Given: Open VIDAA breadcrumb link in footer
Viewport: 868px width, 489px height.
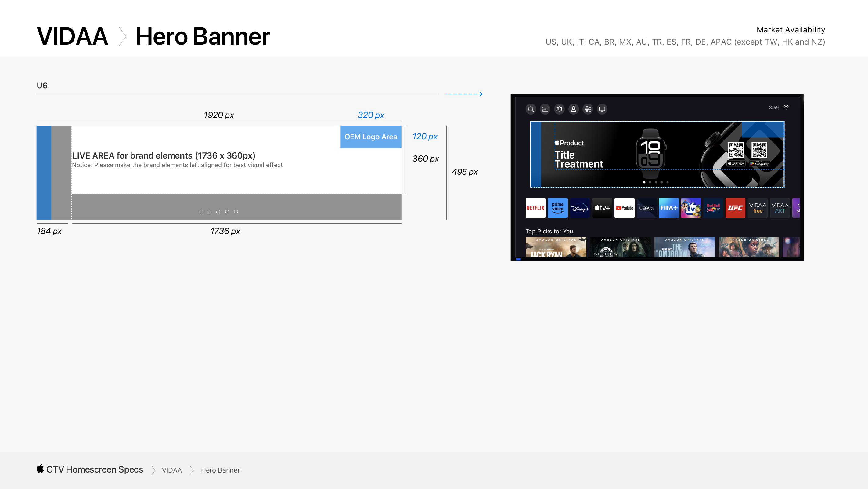Looking at the screenshot, I should (x=171, y=470).
